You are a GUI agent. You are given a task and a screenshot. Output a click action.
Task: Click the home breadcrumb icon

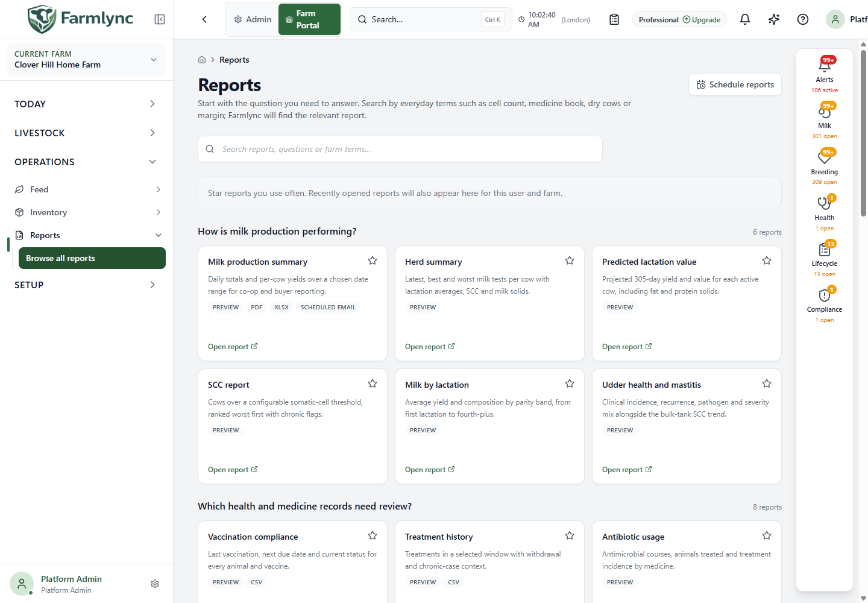pyautogui.click(x=202, y=60)
